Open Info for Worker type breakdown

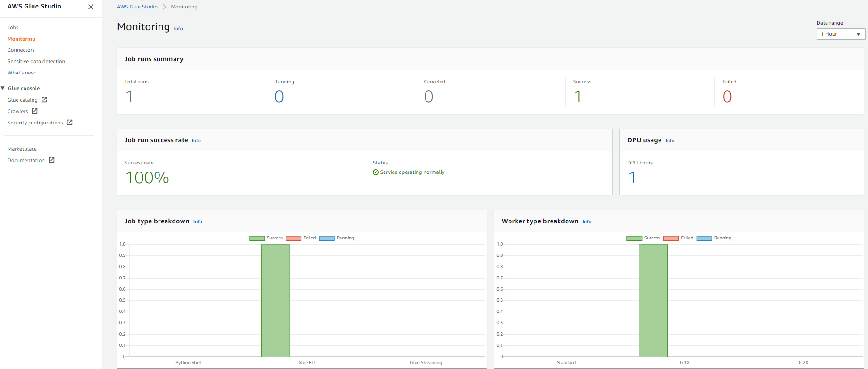click(587, 222)
